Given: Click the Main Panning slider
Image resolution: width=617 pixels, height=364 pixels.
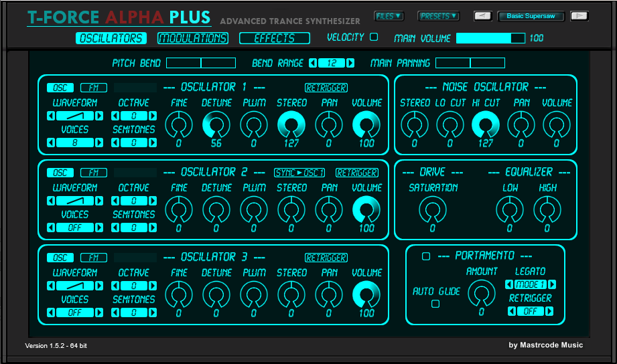Looking at the screenshot, I should pos(470,63).
